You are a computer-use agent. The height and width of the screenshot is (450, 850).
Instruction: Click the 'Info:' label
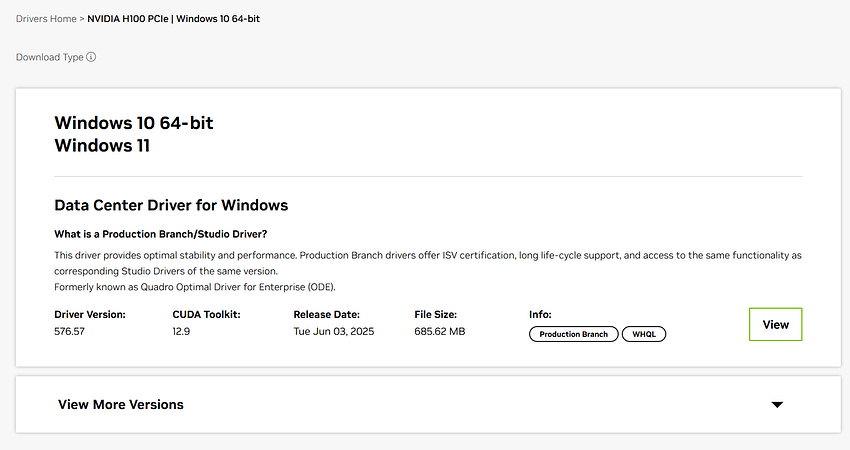tap(540, 314)
